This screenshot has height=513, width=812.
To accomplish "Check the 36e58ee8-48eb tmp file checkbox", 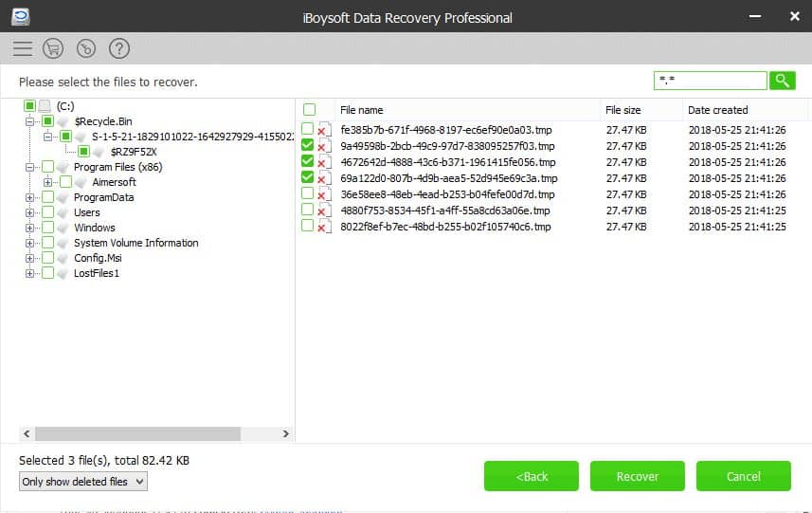I will pyautogui.click(x=307, y=193).
